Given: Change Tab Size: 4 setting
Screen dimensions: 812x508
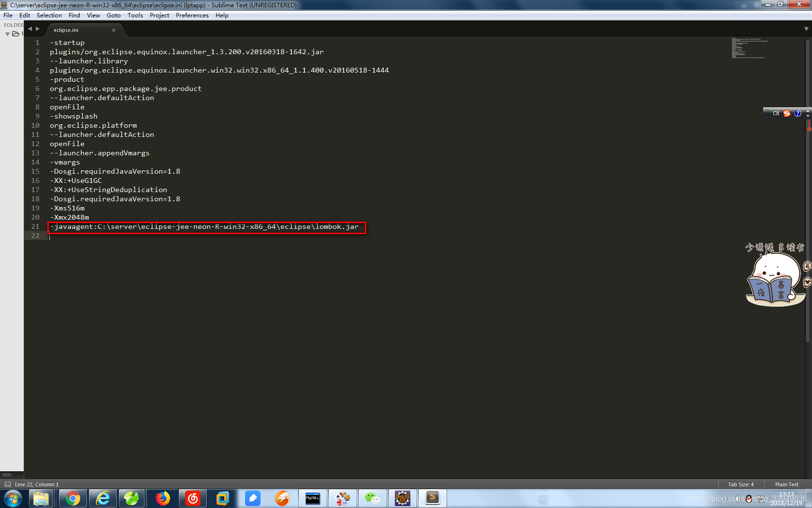Looking at the screenshot, I should [740, 484].
